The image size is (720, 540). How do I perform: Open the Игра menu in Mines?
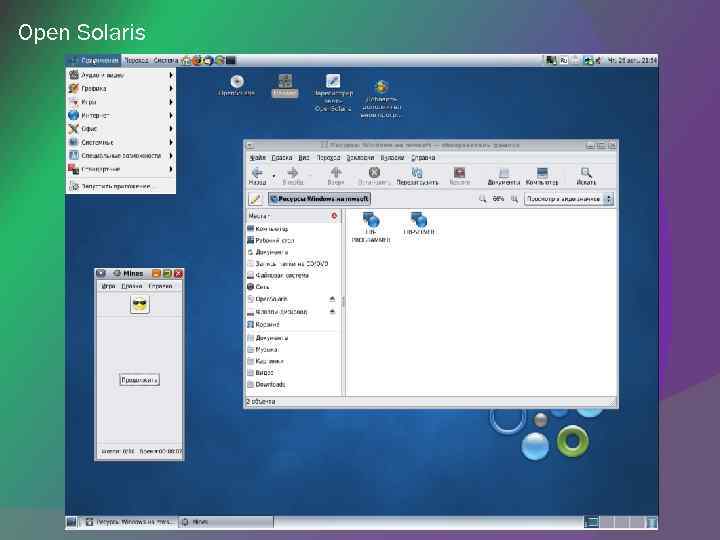[x=108, y=286]
